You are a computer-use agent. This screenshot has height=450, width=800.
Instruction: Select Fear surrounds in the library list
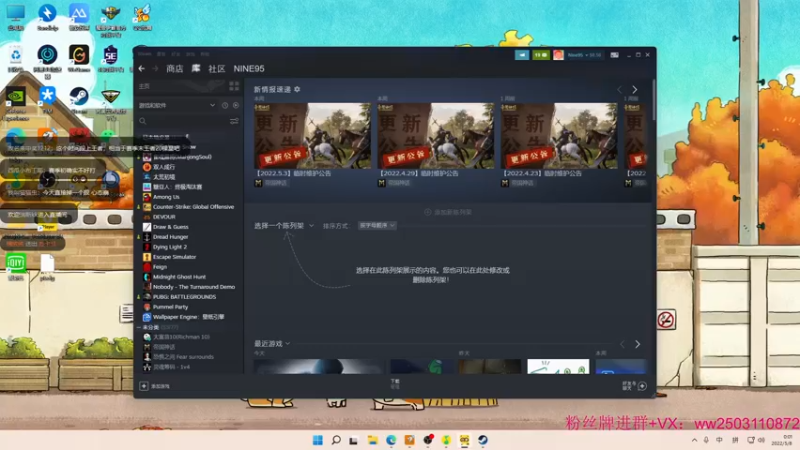pos(183,357)
